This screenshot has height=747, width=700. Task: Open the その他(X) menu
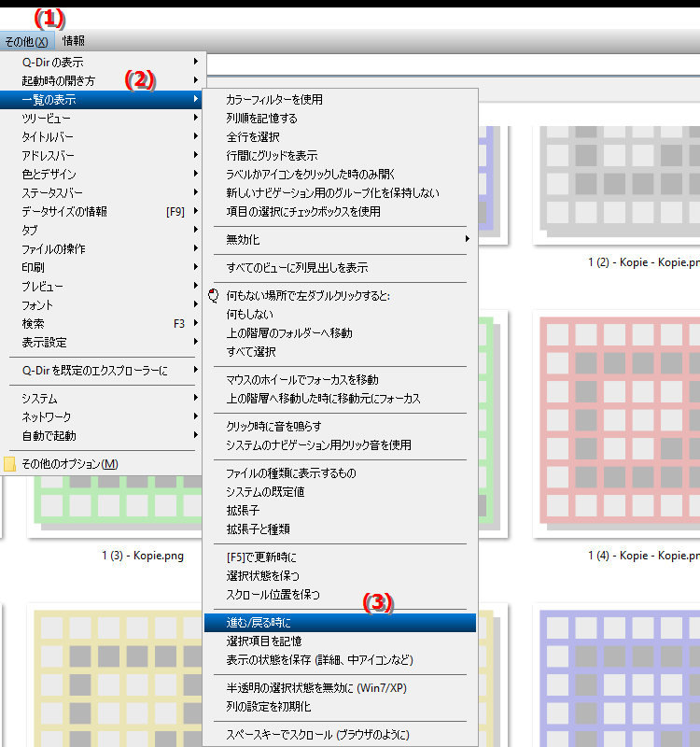27,41
